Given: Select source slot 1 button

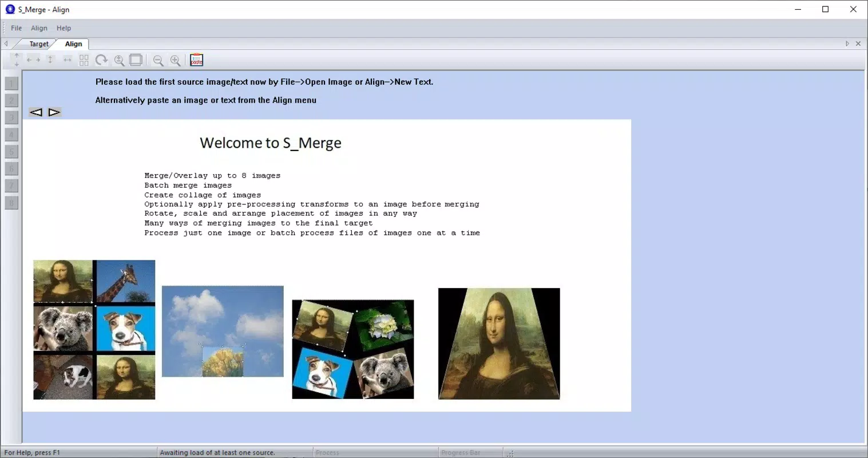Looking at the screenshot, I should [11, 84].
